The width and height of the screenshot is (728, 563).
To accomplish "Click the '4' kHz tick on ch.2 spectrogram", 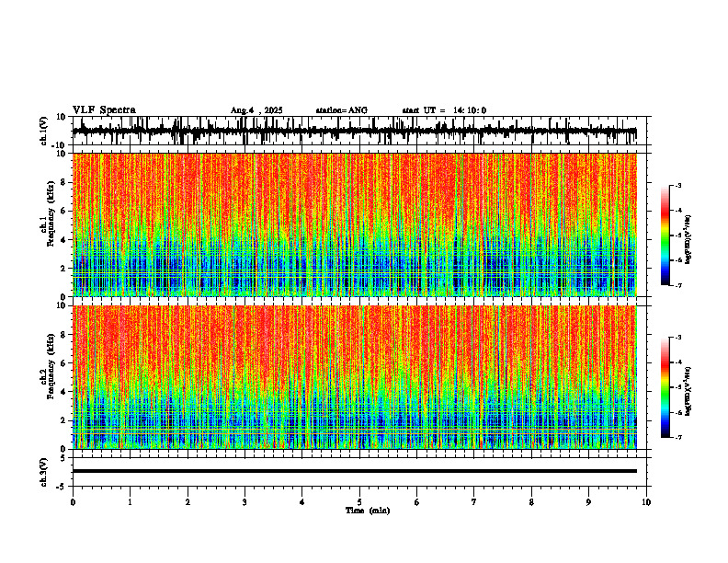I will [x=64, y=392].
